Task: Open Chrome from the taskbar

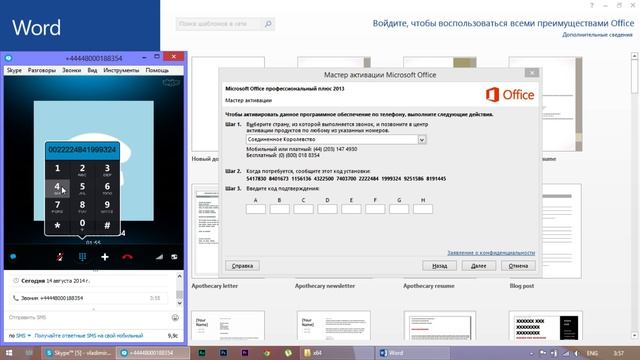Action: tap(267, 353)
